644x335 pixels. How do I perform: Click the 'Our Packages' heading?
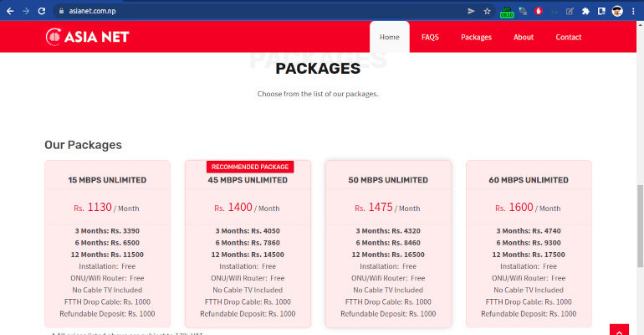(84, 145)
